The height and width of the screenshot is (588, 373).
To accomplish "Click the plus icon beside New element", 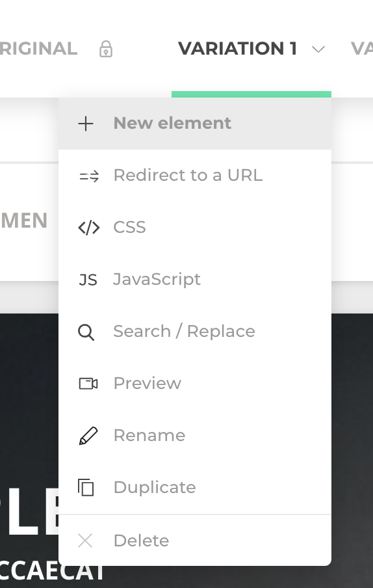I will 86,124.
